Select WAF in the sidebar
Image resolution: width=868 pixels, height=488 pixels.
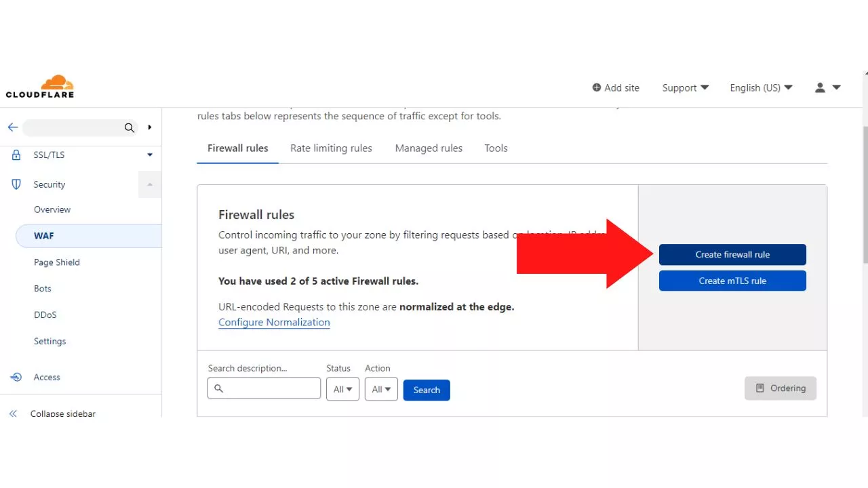(88, 236)
